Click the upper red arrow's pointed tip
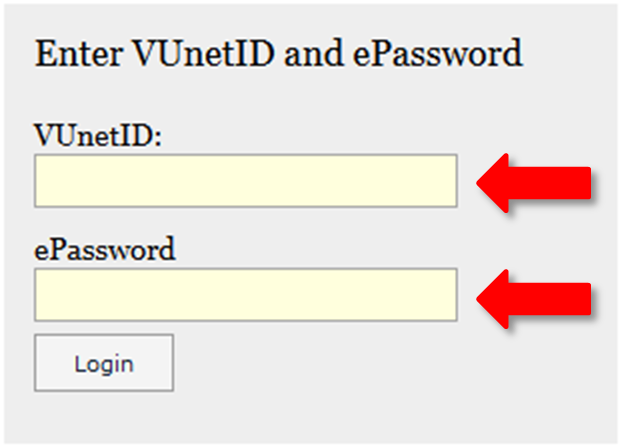623x448 pixels. (484, 183)
